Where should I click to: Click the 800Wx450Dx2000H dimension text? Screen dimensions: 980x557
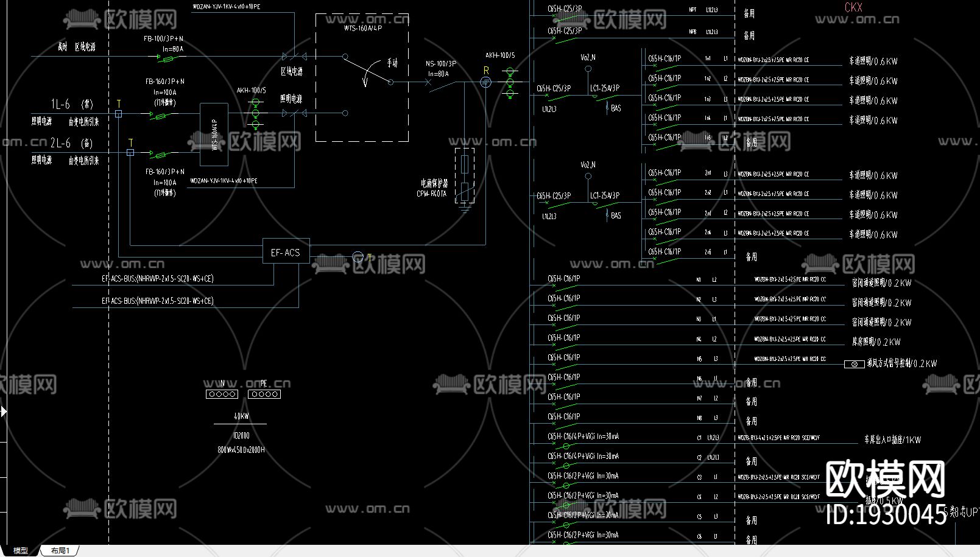click(x=241, y=450)
